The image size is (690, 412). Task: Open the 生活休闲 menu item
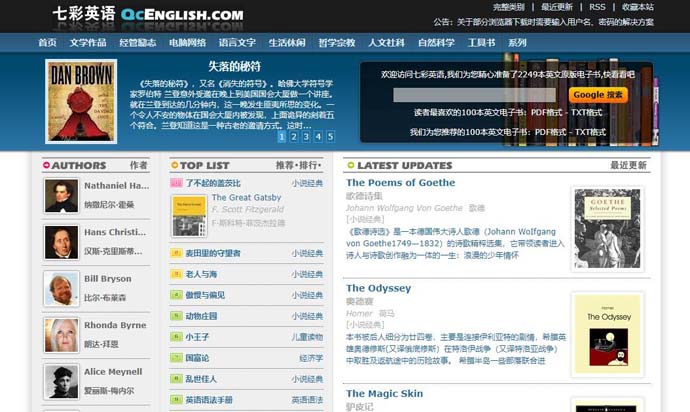pyautogui.click(x=287, y=43)
